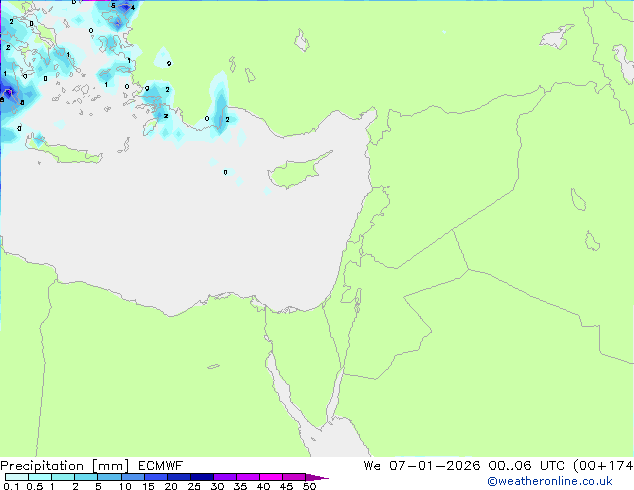This screenshot has height=490, width=634.
Task: Click legend scale label '45'
Action: (286, 486)
